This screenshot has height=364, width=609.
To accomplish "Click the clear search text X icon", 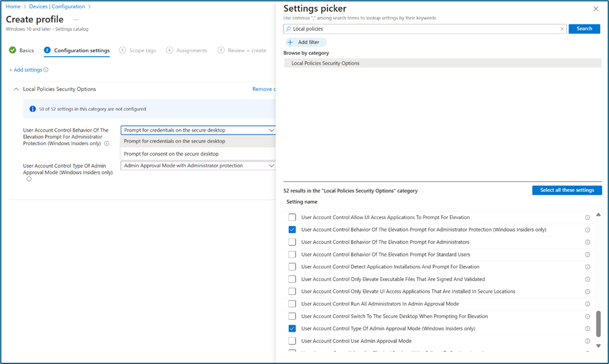I will click(562, 29).
